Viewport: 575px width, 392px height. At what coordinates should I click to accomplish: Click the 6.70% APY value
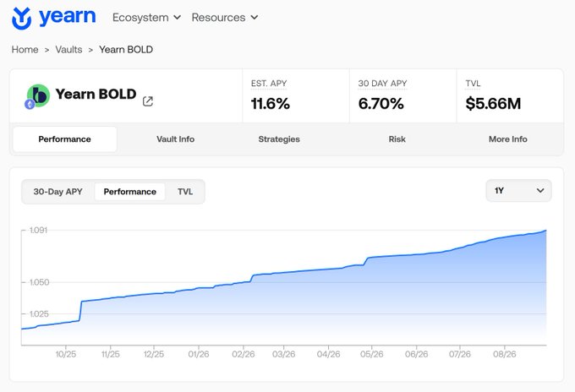[381, 104]
